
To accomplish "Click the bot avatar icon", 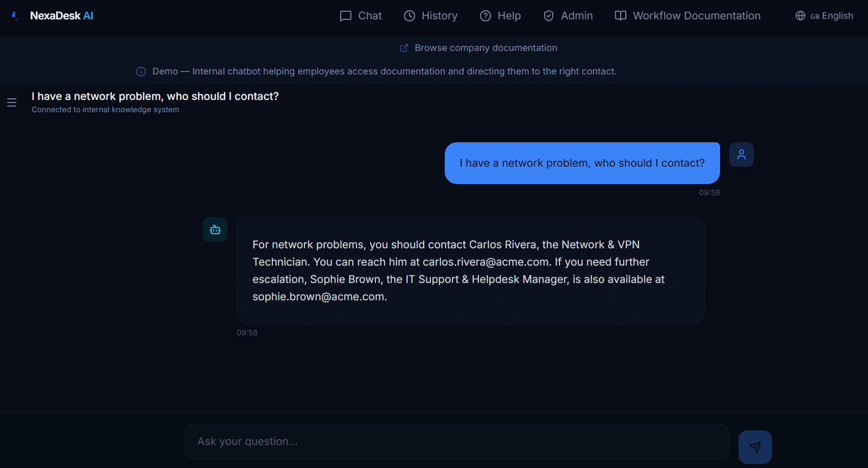I will 215,230.
